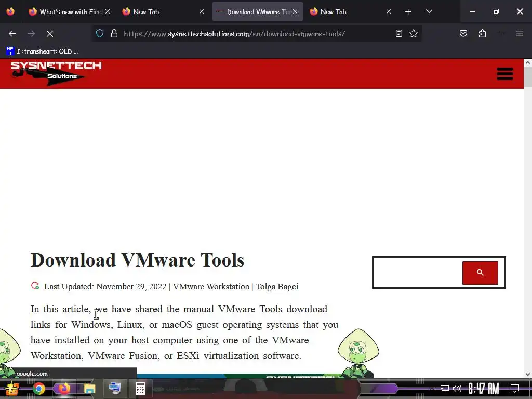The image size is (532, 399).
Task: Bookmark this page with star
Action: (413, 34)
